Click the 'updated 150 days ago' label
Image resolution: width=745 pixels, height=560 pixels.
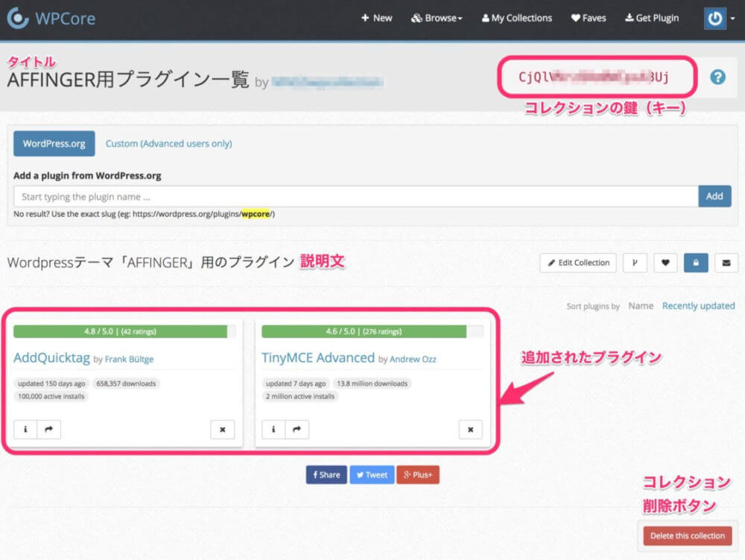coord(52,384)
